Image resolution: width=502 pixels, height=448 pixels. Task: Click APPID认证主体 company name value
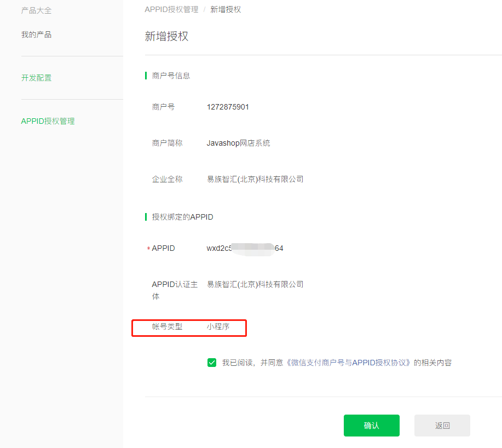click(255, 284)
